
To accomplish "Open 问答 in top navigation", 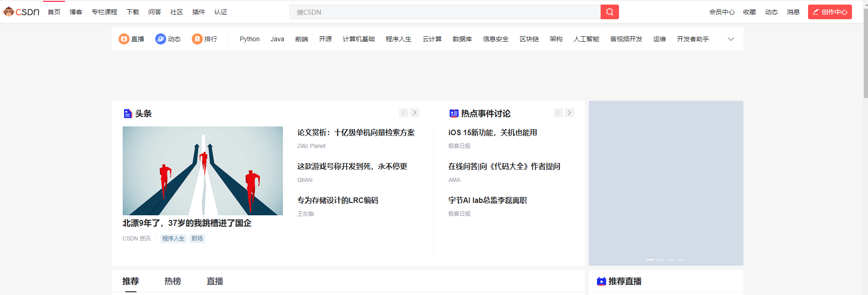I will pos(155,12).
